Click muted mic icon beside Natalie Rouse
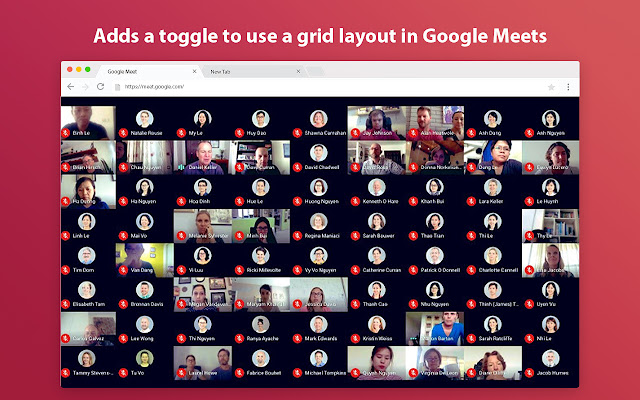This screenshot has width=640, height=400. pyautogui.click(x=124, y=132)
